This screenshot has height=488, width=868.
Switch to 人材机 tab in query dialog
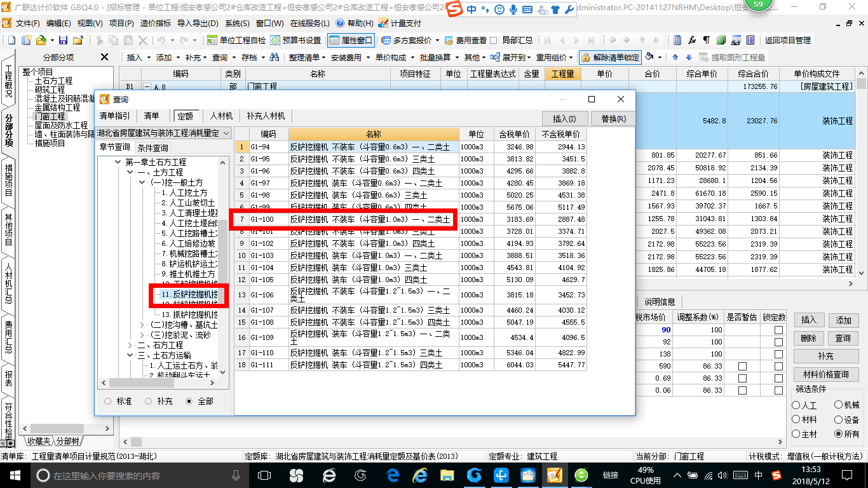tap(221, 116)
